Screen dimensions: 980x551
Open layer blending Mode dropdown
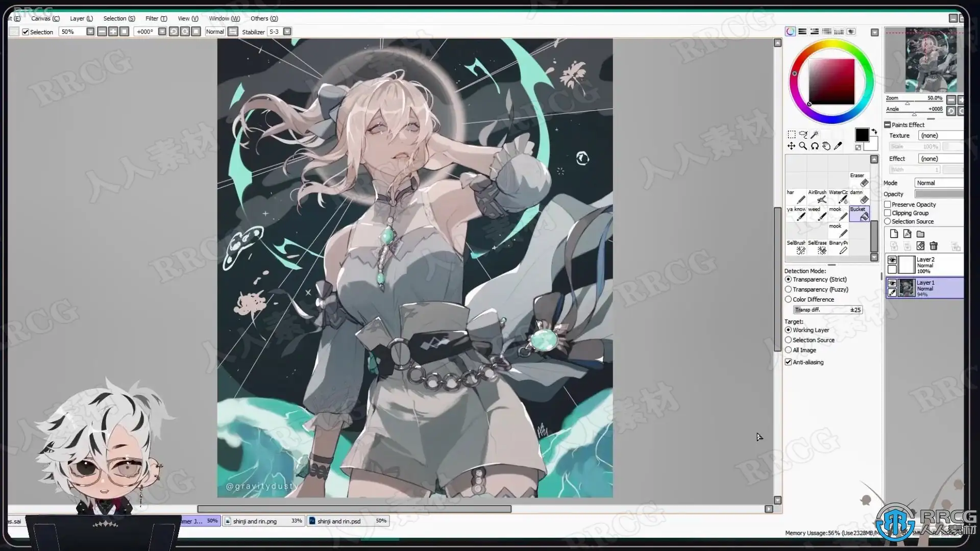point(939,183)
